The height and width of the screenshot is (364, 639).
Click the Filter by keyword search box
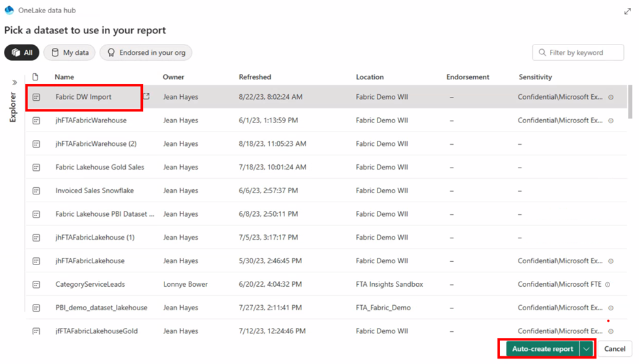(x=578, y=52)
